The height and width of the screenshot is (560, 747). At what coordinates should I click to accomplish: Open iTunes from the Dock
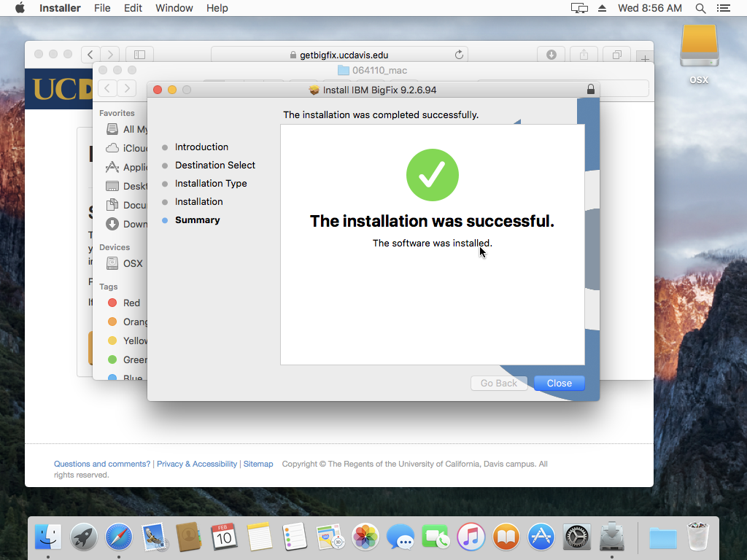pyautogui.click(x=471, y=537)
